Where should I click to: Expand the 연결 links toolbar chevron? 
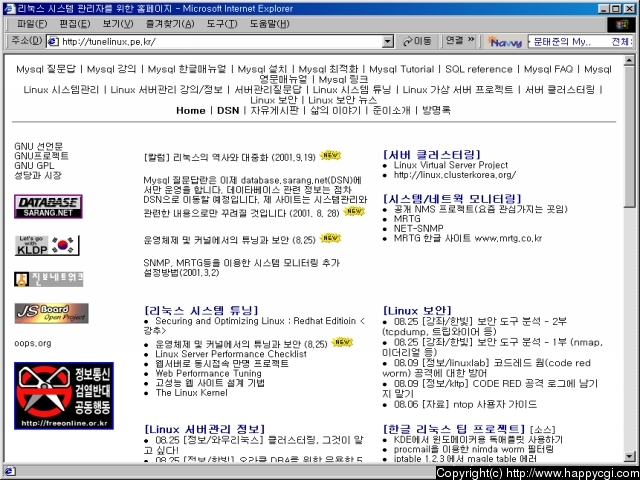[471, 40]
